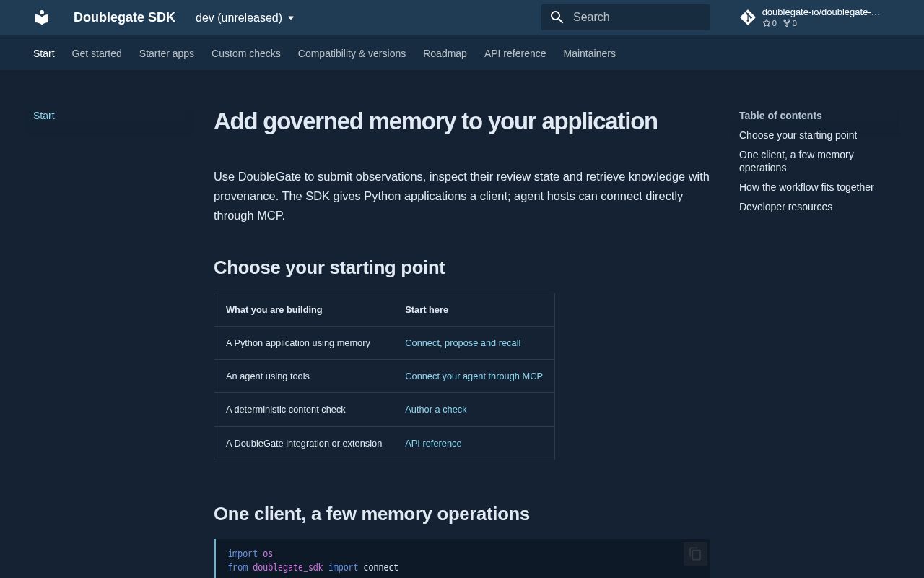Open the doublegate-io repository link
The image size is (924, 578).
821,12
